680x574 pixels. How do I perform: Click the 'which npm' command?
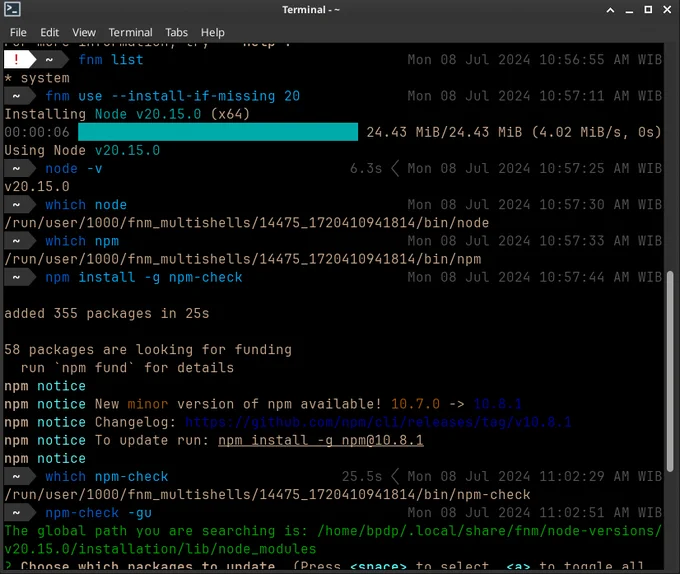[x=82, y=241]
